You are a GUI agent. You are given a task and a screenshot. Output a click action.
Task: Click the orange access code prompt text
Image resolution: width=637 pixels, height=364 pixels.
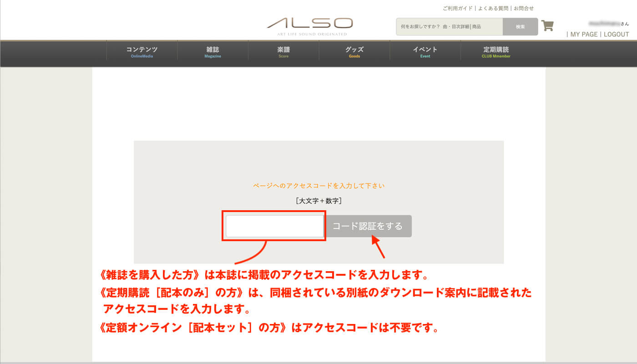tap(318, 186)
